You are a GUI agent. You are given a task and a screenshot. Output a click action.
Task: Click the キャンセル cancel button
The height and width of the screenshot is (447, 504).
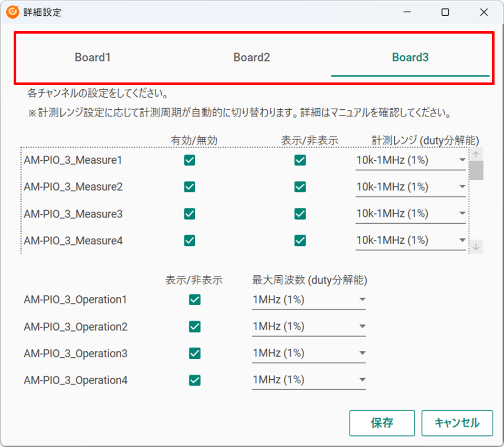(457, 423)
